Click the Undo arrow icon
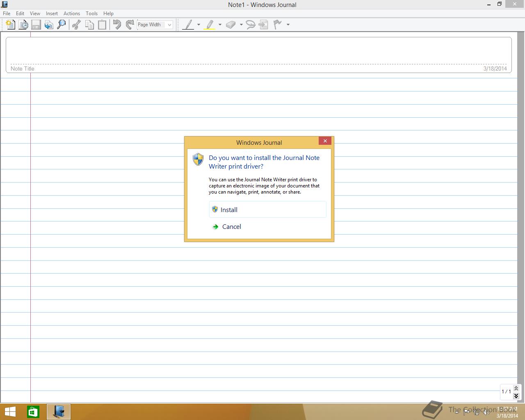Viewport: 525px width, 420px height. [117, 25]
